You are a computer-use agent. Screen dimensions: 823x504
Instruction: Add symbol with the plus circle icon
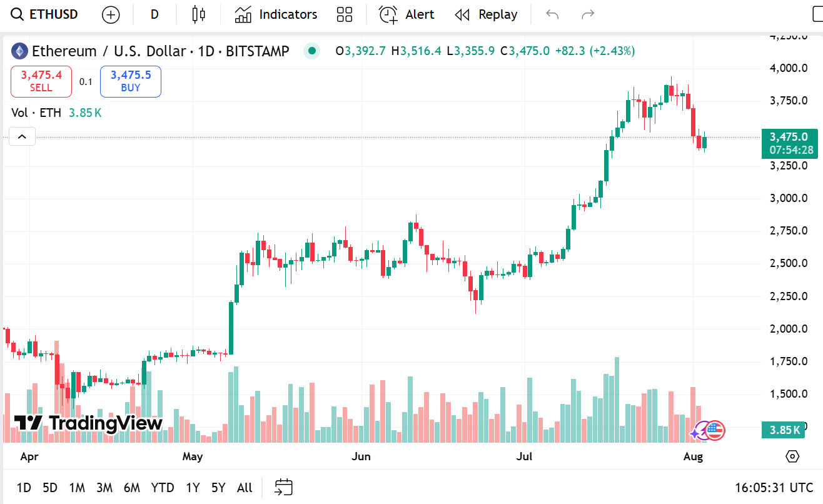coord(111,14)
